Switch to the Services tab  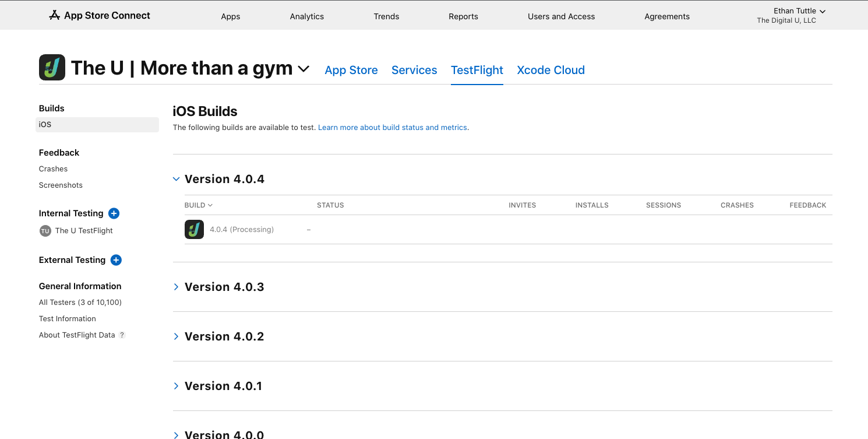click(414, 70)
